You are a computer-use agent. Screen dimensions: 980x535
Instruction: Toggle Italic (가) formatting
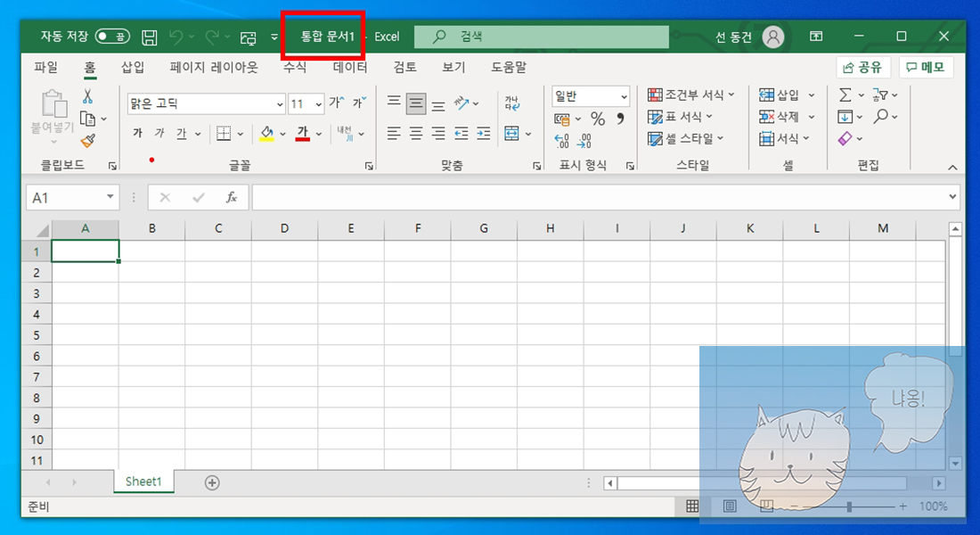point(159,133)
